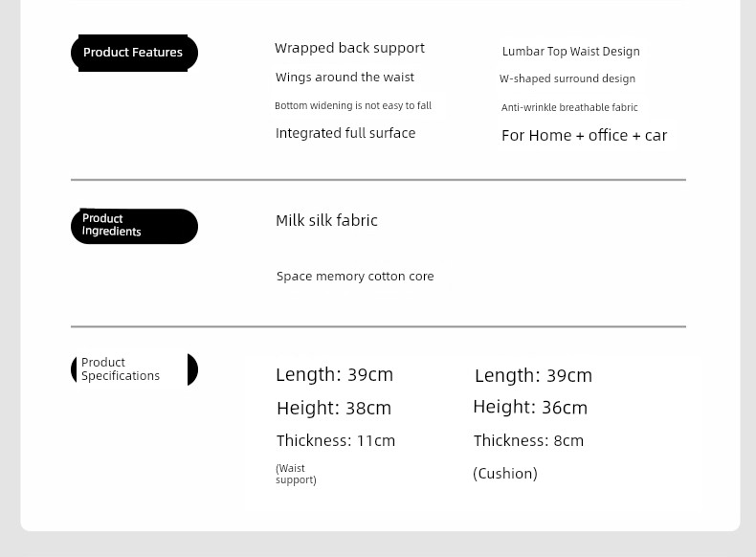Click the (Cushion) caption
The width and height of the screenshot is (756, 557).
coord(505,474)
